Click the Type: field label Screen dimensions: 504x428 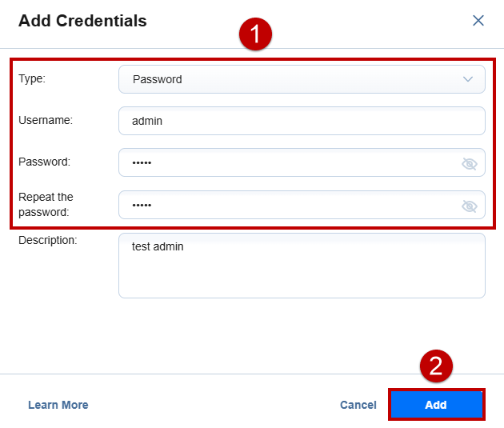(32, 78)
